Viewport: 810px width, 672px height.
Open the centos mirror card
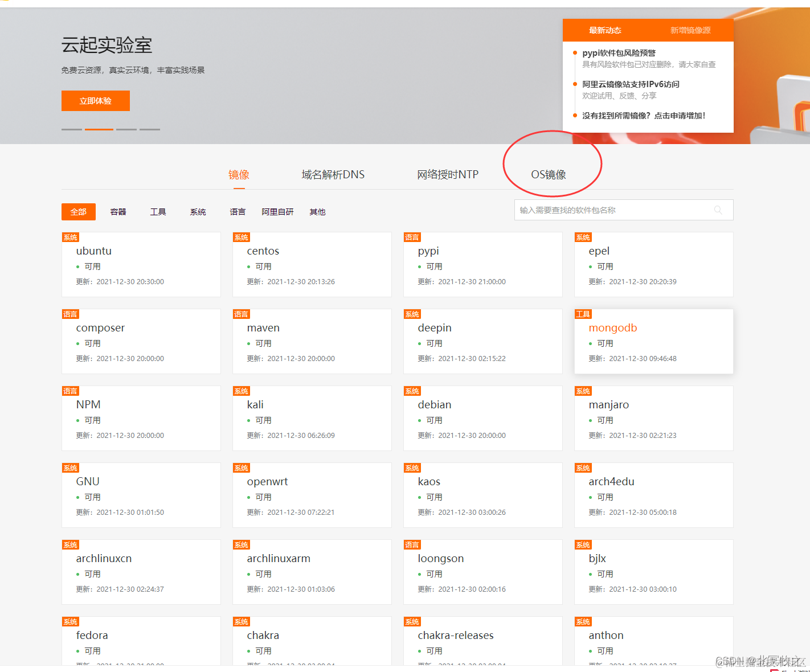click(x=312, y=264)
